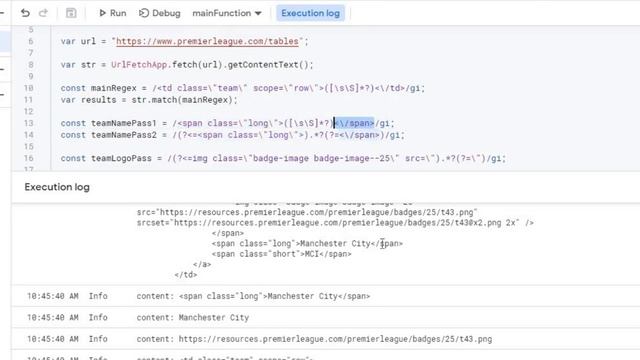Click line number 10 in gutter
This screenshot has height=360, width=640.
click(29, 88)
